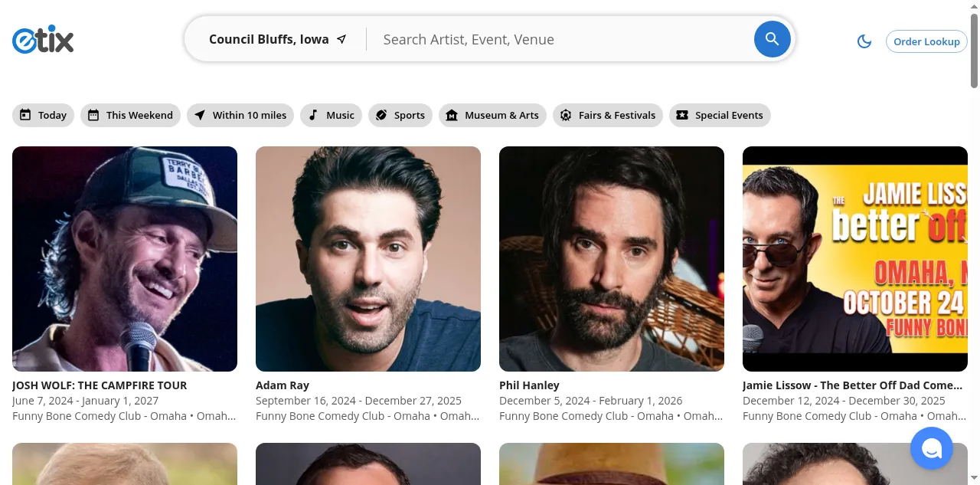Click the Phil Hanley event title
The image size is (980, 485).
529,385
